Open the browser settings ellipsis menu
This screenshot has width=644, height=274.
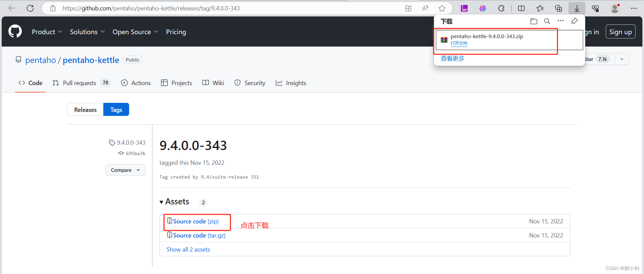point(634,8)
